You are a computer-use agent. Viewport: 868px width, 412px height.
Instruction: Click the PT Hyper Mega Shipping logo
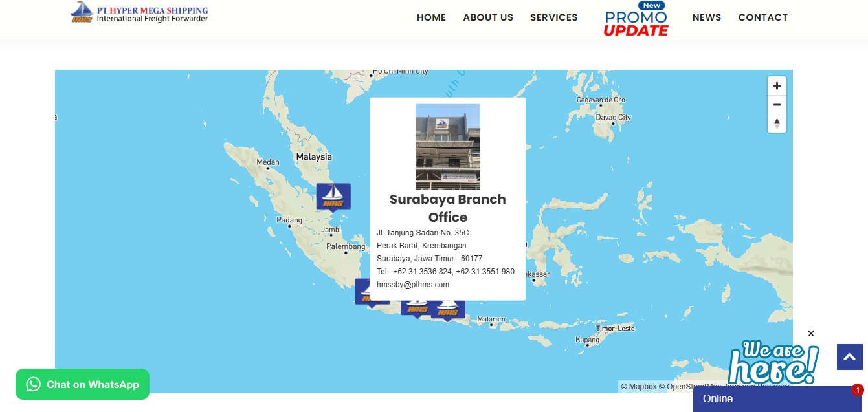coord(139,12)
